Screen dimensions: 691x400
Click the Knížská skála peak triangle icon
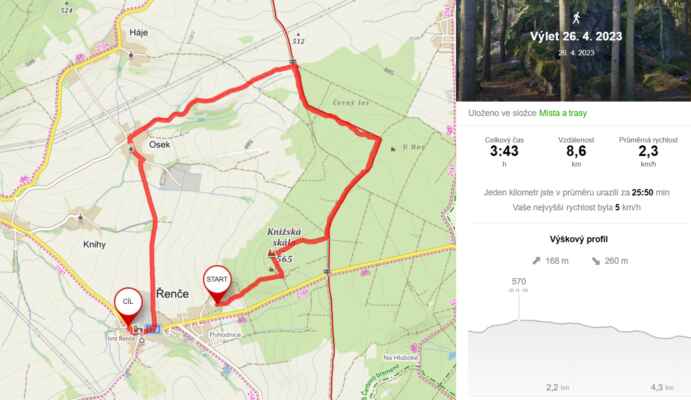point(271,253)
